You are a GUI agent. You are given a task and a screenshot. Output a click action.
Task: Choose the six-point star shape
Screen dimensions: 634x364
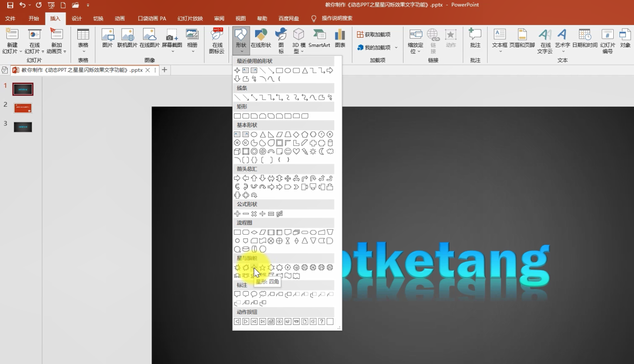(x=271, y=267)
